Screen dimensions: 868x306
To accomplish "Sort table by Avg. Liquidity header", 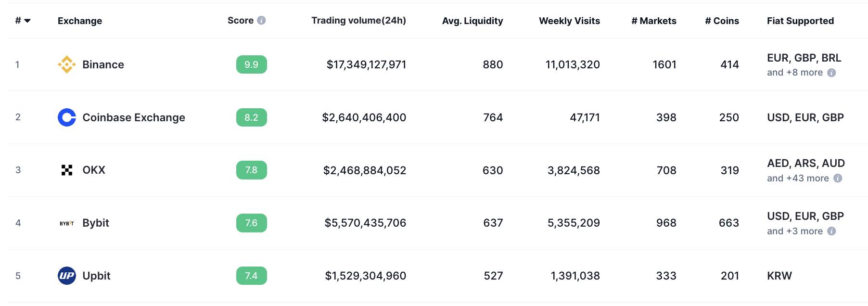I will coord(472,21).
